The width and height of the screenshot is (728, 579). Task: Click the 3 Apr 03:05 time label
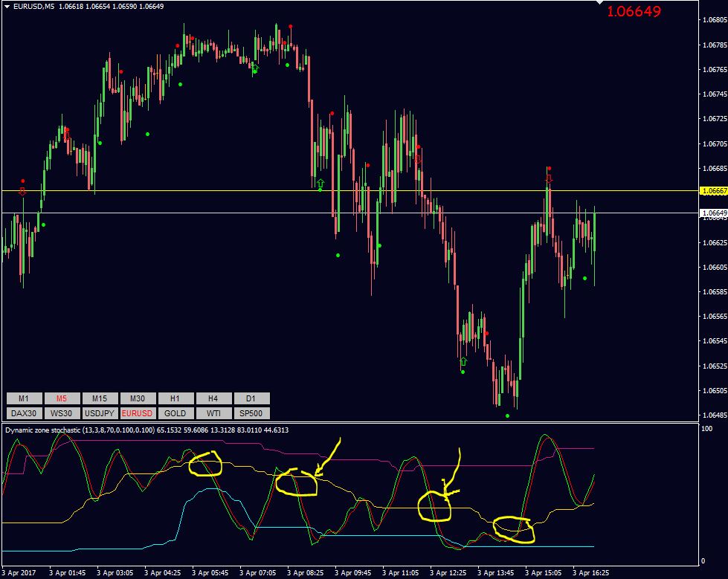pyautogui.click(x=115, y=573)
